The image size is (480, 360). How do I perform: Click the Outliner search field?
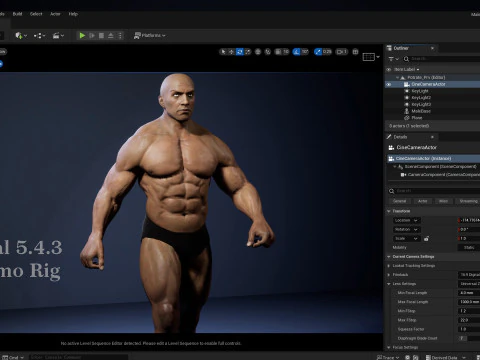point(443,59)
